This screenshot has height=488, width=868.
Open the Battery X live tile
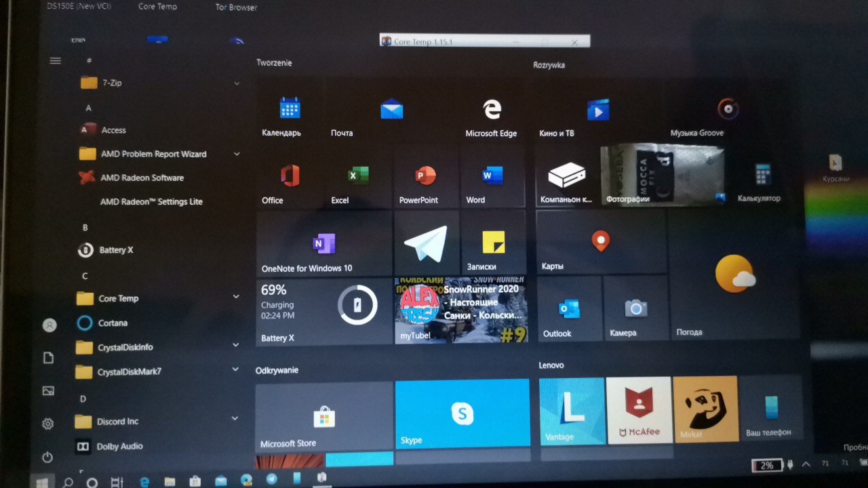[x=324, y=312]
